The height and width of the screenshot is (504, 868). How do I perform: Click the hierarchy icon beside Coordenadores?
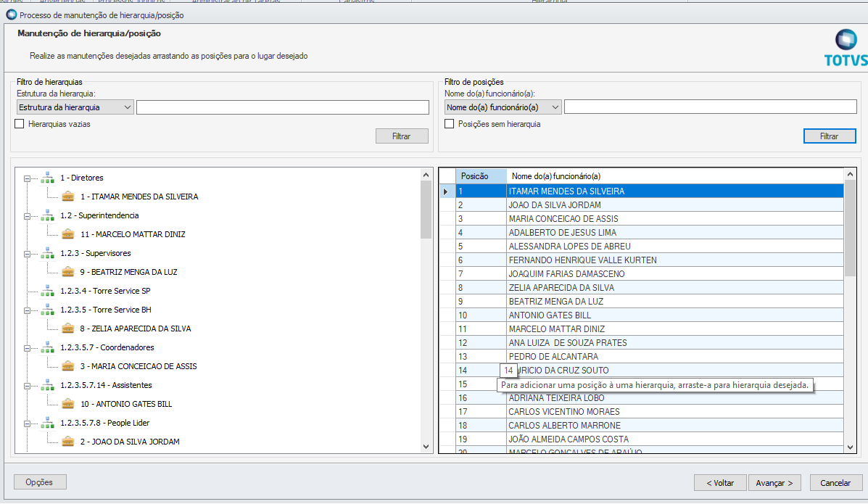[48, 347]
